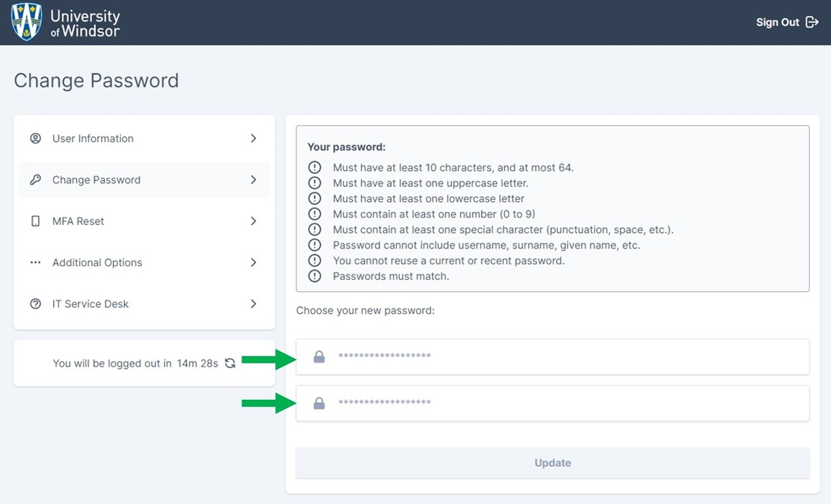
Task: Click the refresh icon next to the logout timer
Action: 230,363
